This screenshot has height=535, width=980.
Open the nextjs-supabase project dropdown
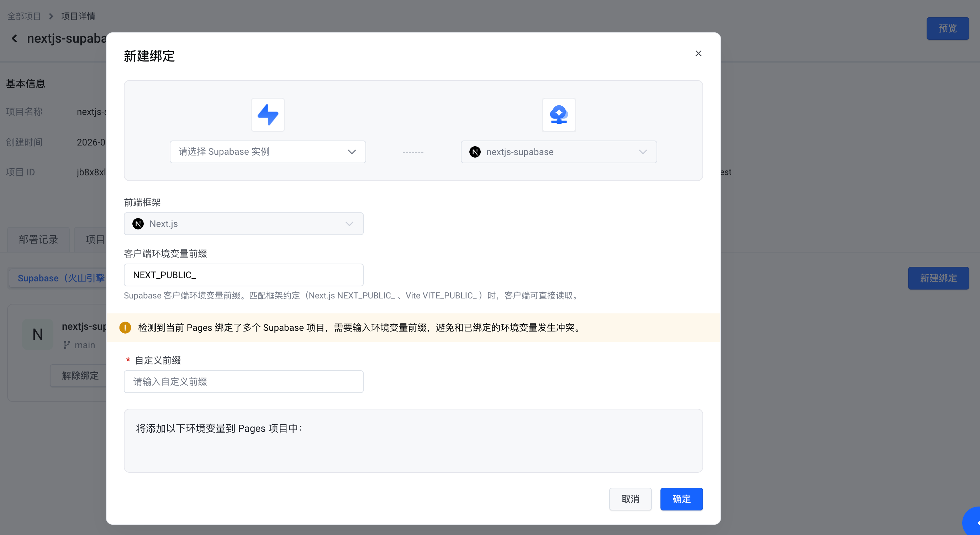559,152
